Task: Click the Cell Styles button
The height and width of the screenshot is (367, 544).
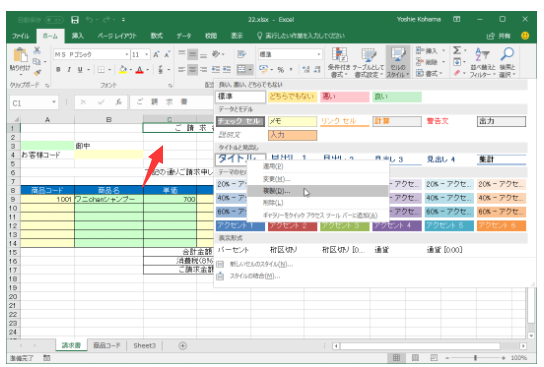Action: coord(398,62)
